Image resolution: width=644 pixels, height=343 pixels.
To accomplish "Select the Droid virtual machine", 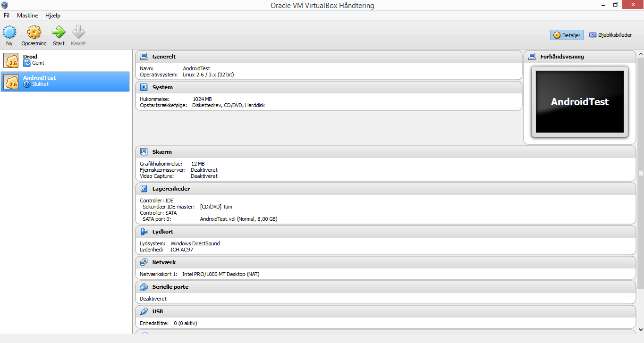I will pos(65,60).
